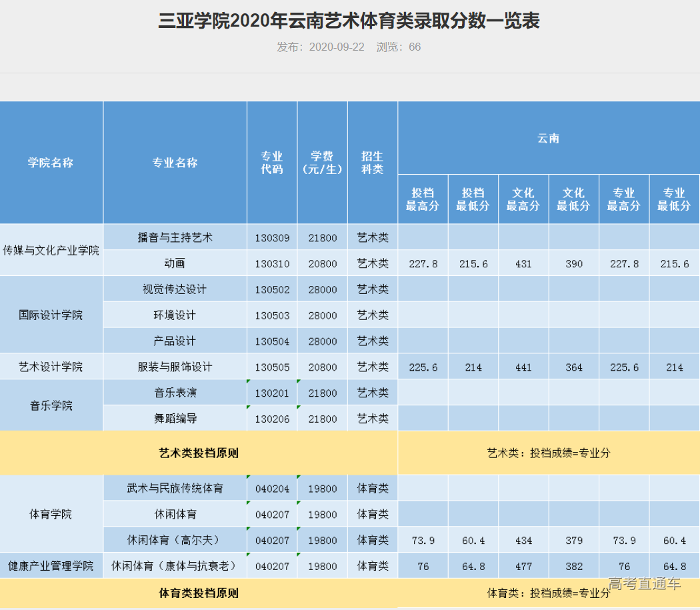Click the 云南 merged header cell
This screenshot has height=610, width=700.
549,138
